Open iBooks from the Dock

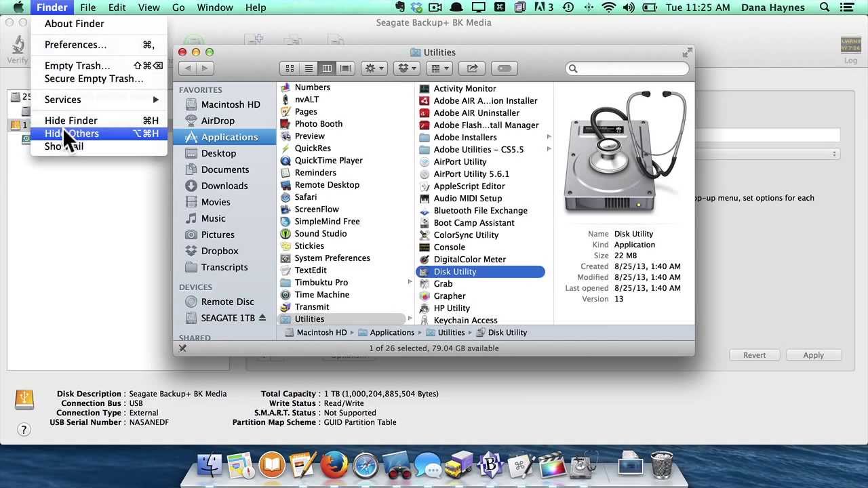pos(271,466)
